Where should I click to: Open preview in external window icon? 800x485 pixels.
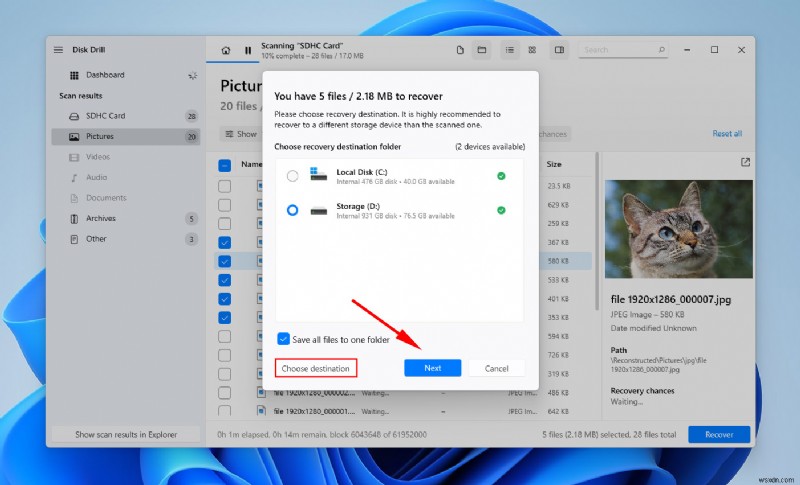click(x=745, y=162)
